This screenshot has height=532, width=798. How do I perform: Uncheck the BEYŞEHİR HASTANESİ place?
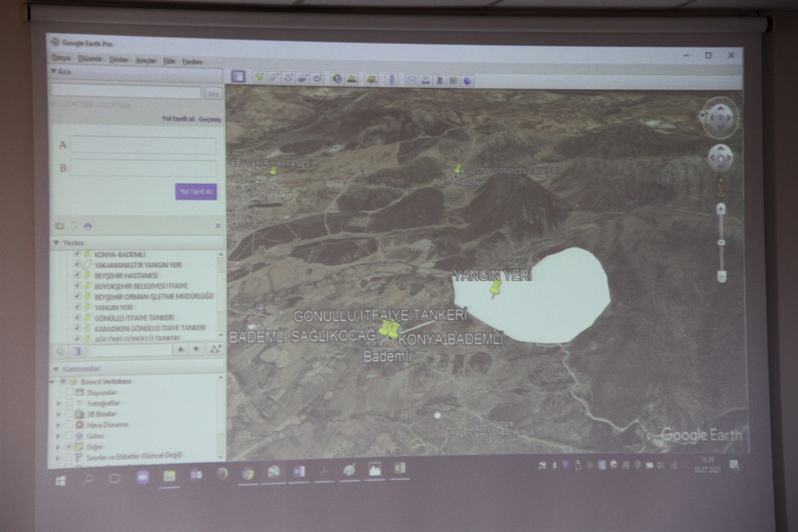[x=76, y=275]
